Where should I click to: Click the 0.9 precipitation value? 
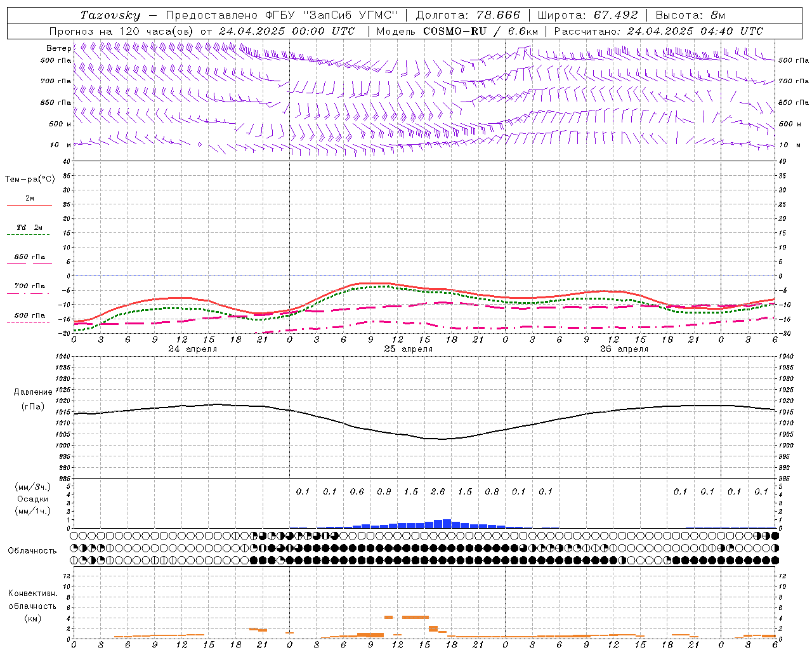[x=384, y=492]
